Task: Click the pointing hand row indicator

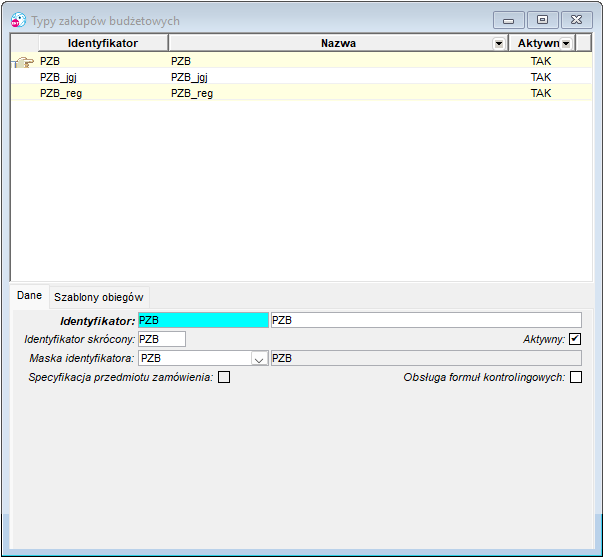Action: pyautogui.click(x=24, y=62)
